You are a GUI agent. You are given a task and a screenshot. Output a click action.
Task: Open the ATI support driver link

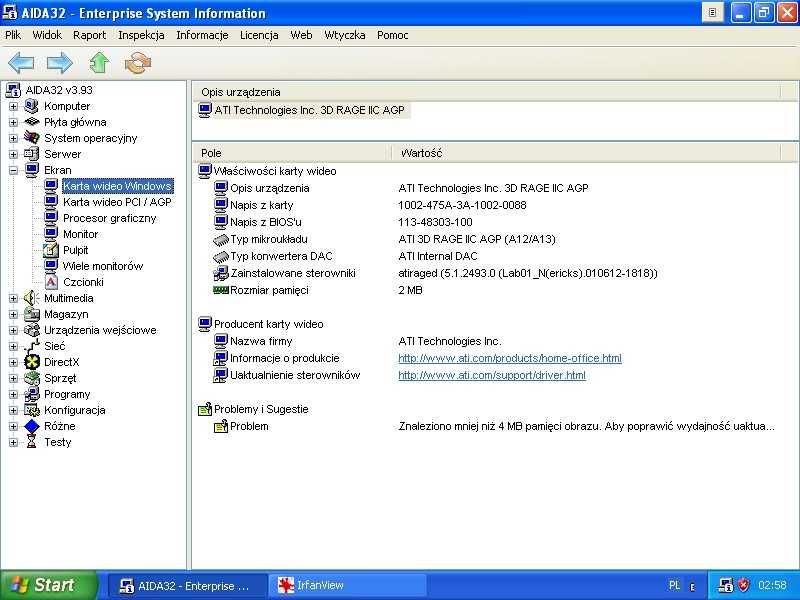[492, 375]
